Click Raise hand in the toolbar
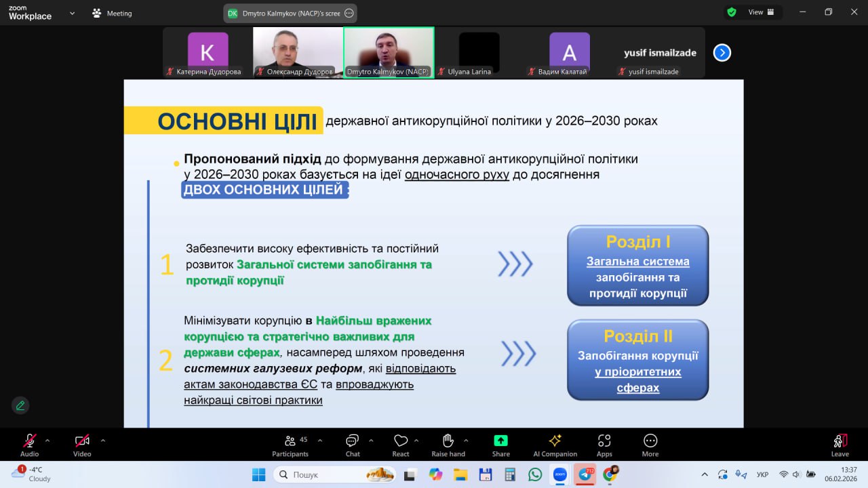Viewport: 868px width, 488px height. 448,444
